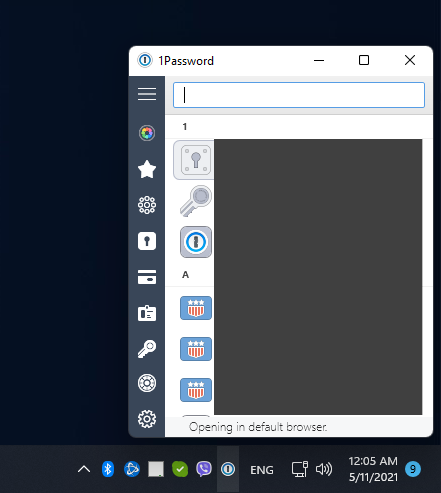
Task: Close the 1Password window
Action: (410, 60)
